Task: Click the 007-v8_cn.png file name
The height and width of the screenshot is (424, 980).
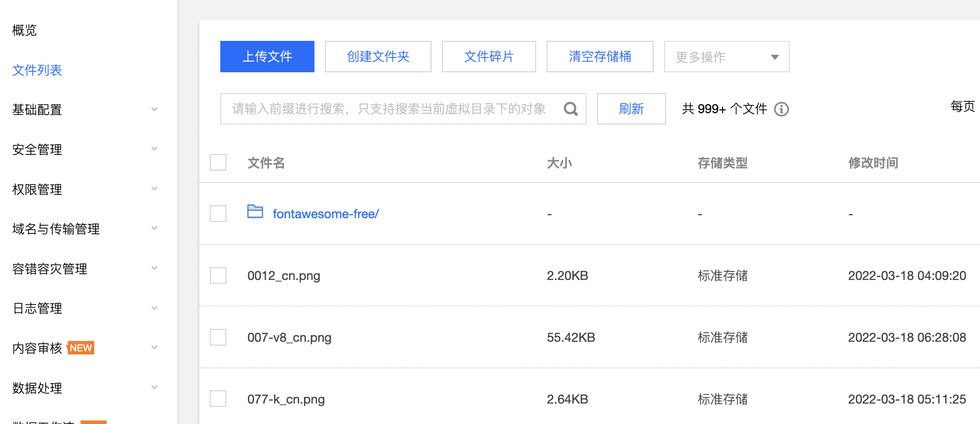Action: [289, 337]
